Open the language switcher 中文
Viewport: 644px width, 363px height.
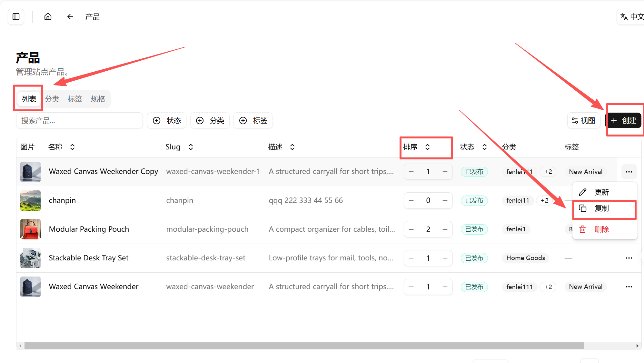click(631, 17)
